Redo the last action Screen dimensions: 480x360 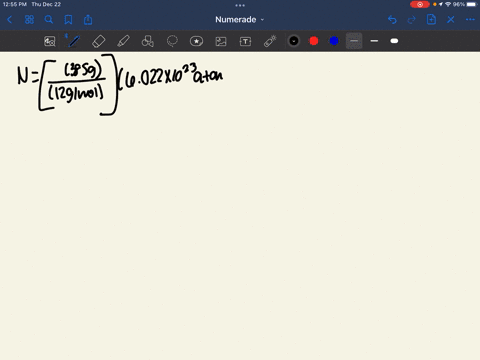(412, 20)
